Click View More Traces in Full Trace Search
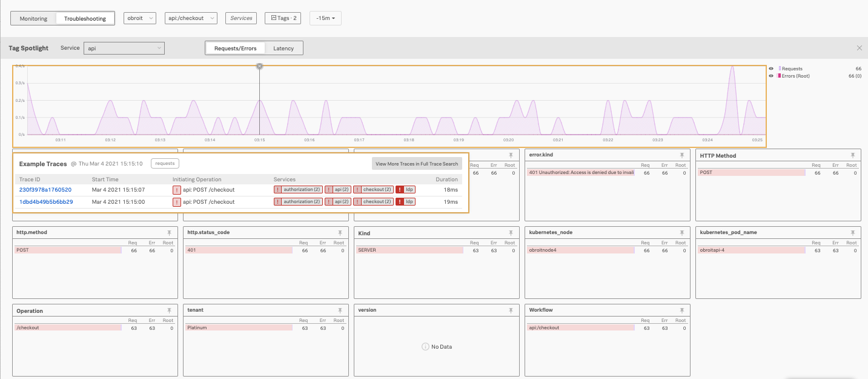Screen dimensions: 868x379 (x=417, y=164)
